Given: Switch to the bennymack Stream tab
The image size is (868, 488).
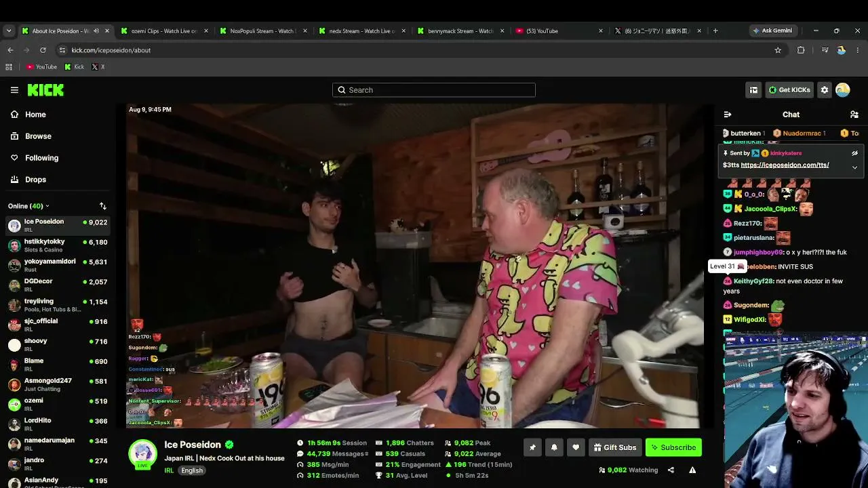Looking at the screenshot, I should (462, 30).
